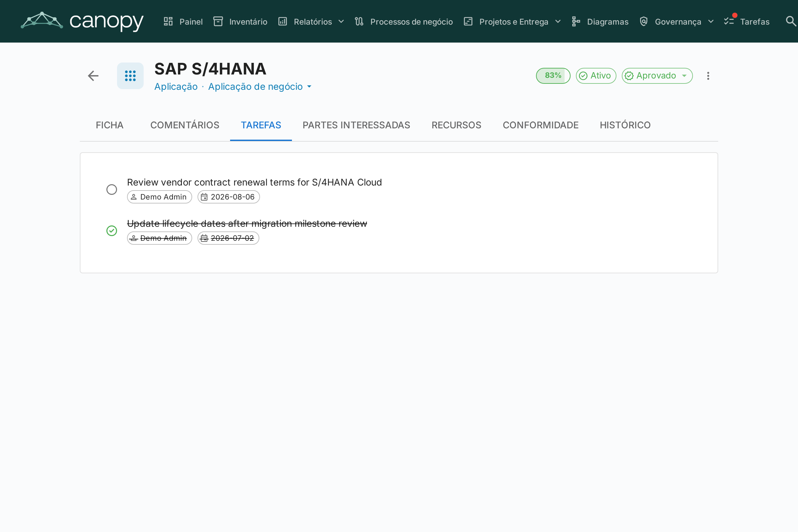Image resolution: width=798 pixels, height=532 pixels.
Task: Expand the Governança menu chevron
Action: [x=711, y=21]
